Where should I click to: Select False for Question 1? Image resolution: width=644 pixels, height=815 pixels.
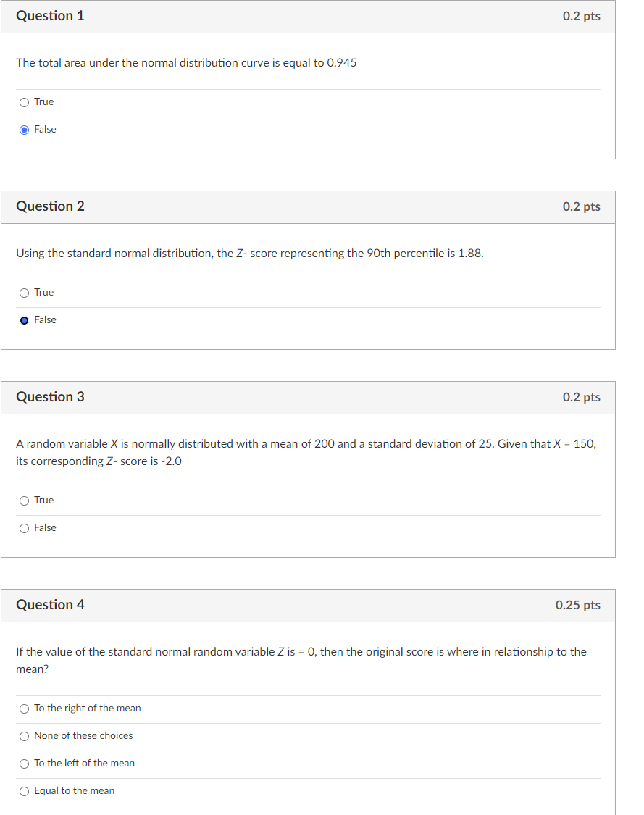(x=24, y=129)
